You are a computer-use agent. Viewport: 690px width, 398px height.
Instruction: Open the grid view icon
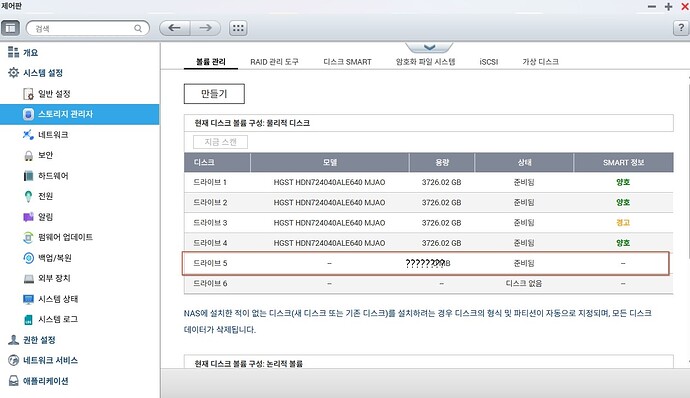pyautogui.click(x=238, y=28)
